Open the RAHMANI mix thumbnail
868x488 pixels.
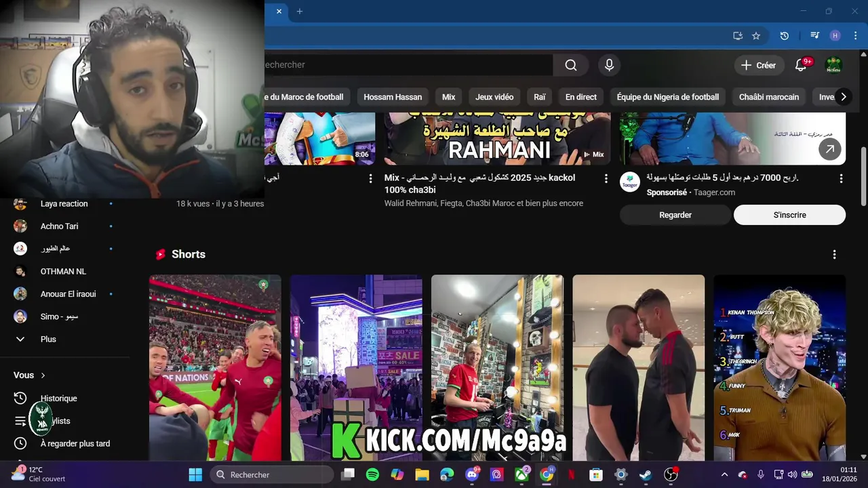498,138
